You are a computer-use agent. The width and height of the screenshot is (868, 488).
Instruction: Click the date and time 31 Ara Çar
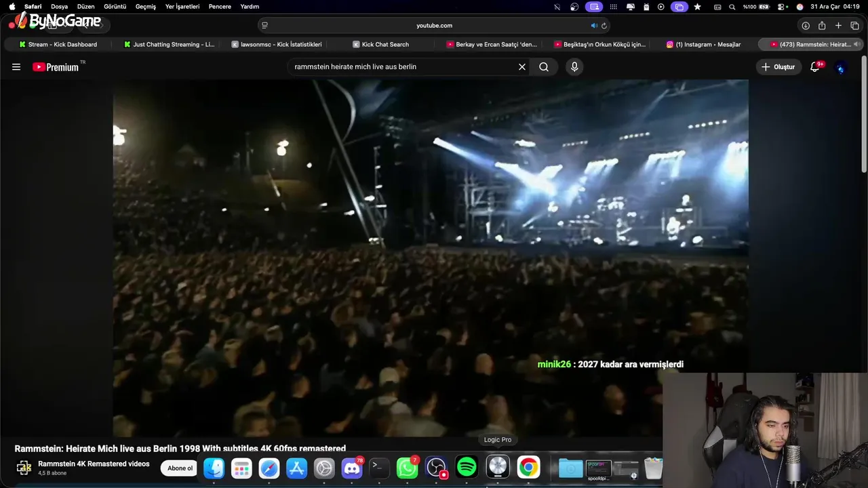(835, 7)
